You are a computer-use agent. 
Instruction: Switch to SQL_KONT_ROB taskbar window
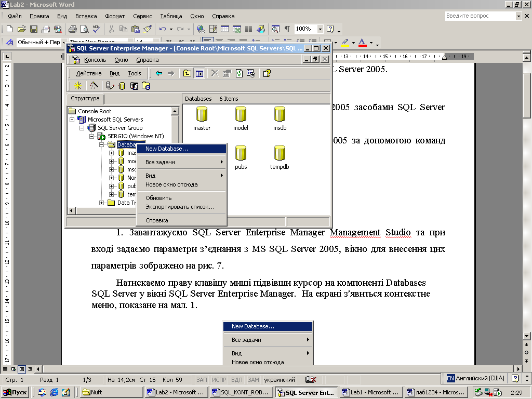tap(242, 393)
